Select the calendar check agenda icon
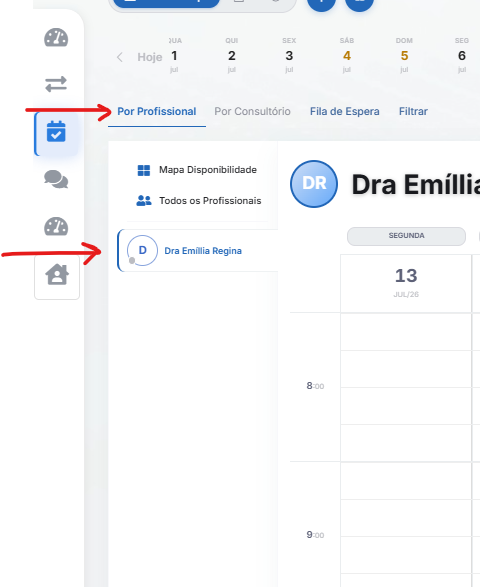Viewport: 480px width, 587px height. click(56, 131)
